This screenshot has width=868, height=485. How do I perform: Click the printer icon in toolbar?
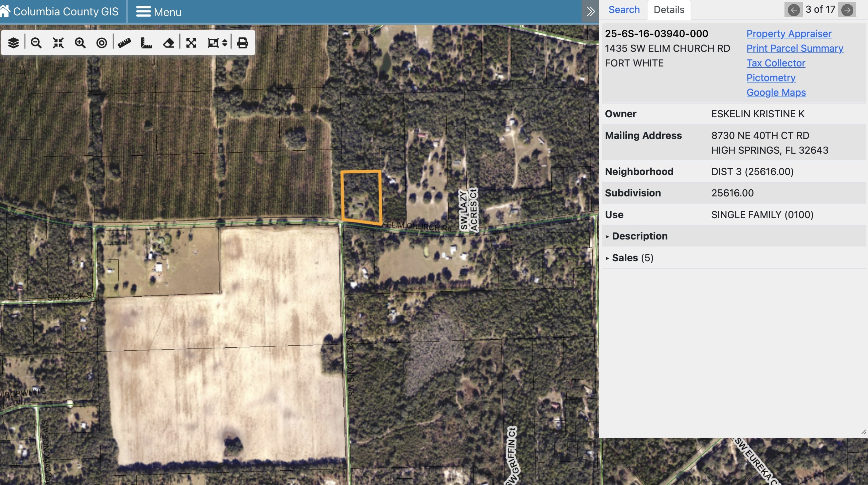(243, 43)
